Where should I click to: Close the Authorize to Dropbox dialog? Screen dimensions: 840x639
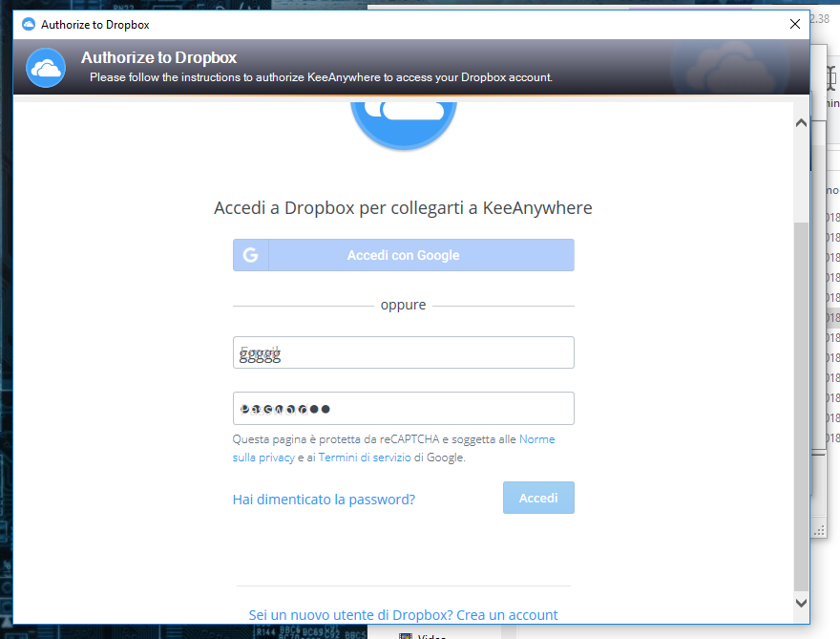[795, 24]
